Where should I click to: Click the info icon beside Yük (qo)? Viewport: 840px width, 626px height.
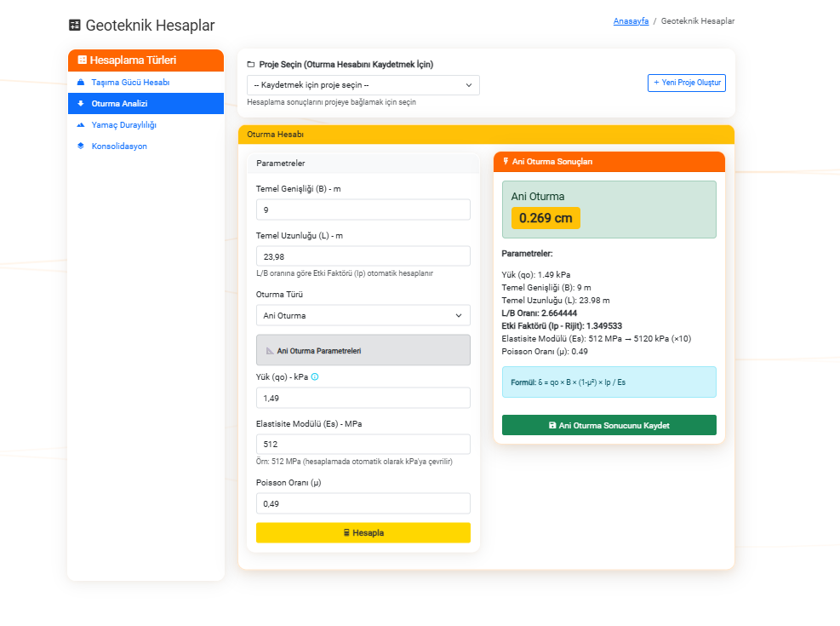315,376
